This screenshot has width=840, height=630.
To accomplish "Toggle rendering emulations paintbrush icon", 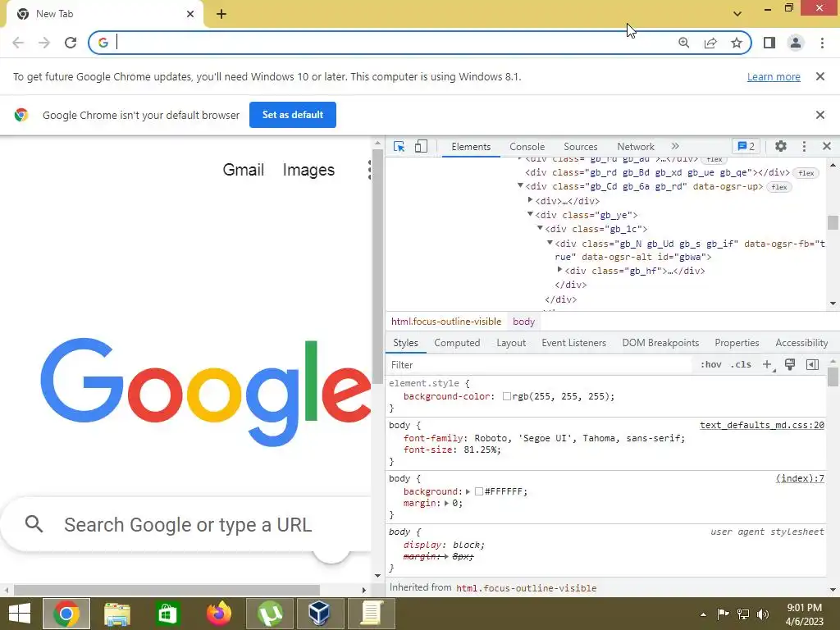I will [790, 365].
